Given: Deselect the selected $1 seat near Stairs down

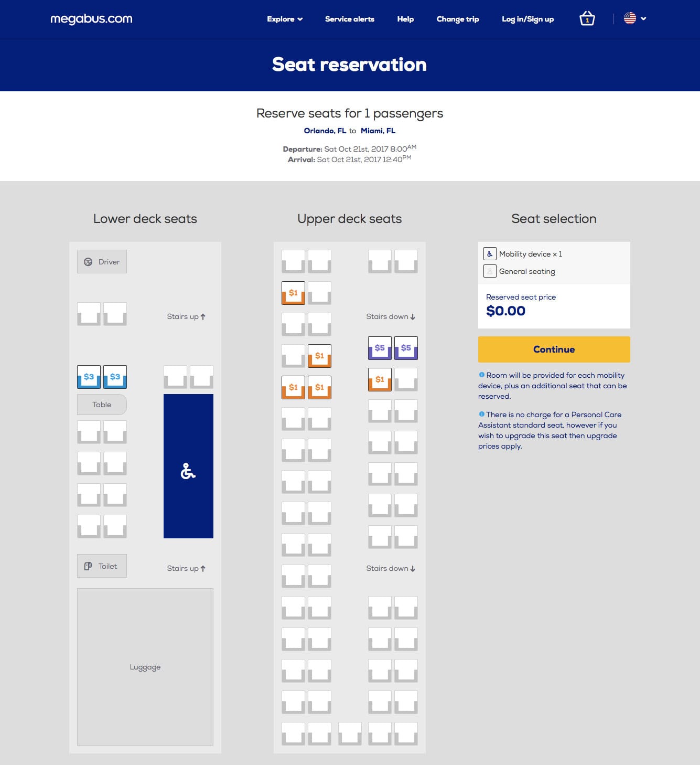Looking at the screenshot, I should [379, 378].
